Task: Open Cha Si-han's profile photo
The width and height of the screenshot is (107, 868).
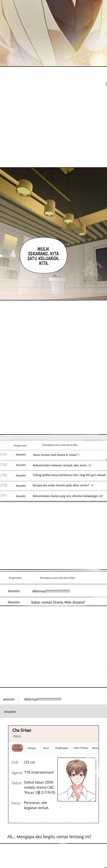Action: (x=77, y=779)
